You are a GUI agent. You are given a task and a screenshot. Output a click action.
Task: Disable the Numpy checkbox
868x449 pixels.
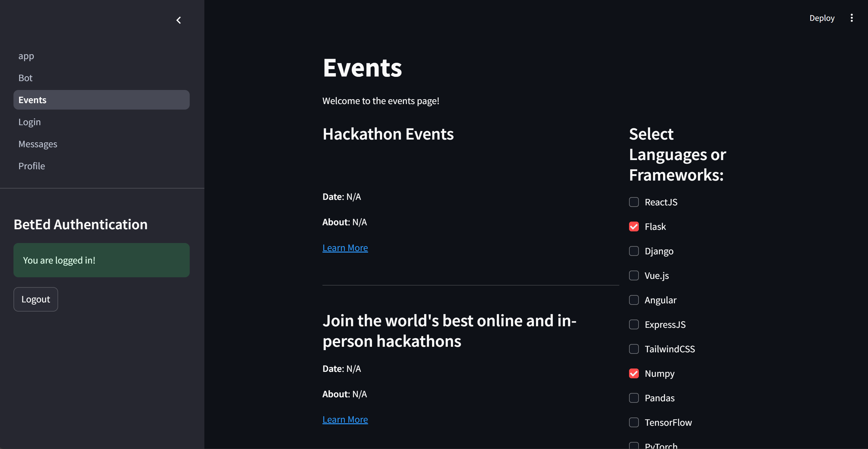633,373
